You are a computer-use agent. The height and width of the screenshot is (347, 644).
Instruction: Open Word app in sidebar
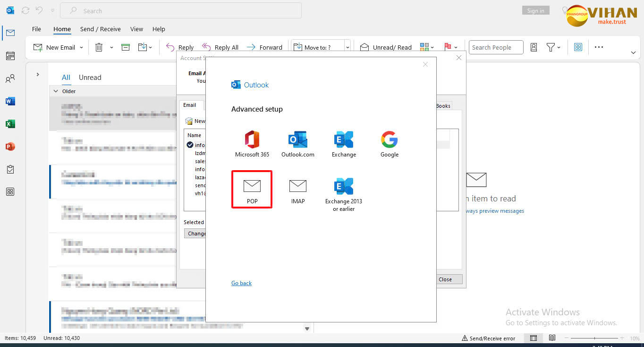10,101
